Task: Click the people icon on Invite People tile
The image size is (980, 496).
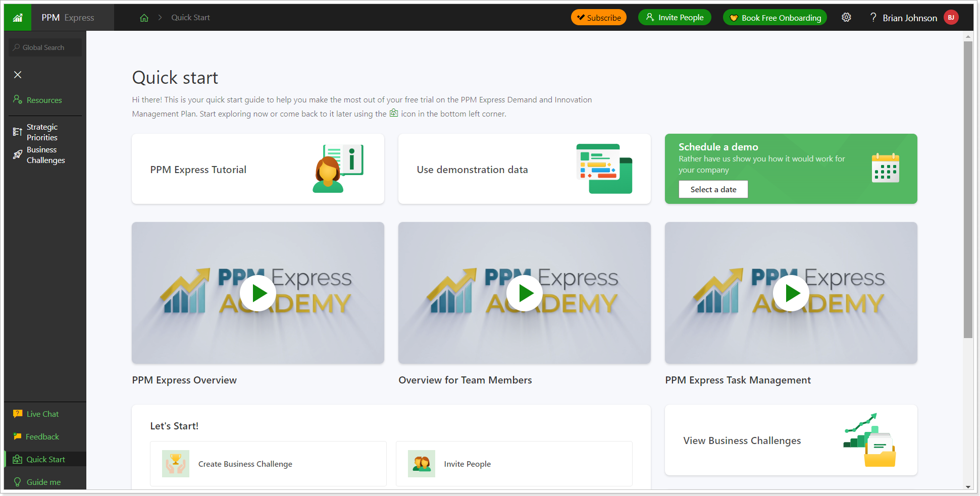Action: [x=422, y=464]
